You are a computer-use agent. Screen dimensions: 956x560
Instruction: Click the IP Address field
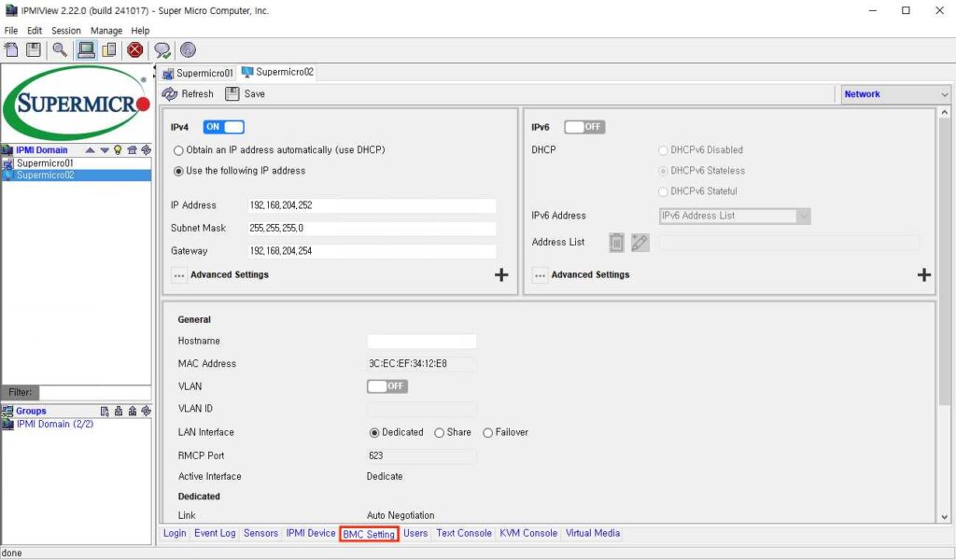(x=372, y=205)
